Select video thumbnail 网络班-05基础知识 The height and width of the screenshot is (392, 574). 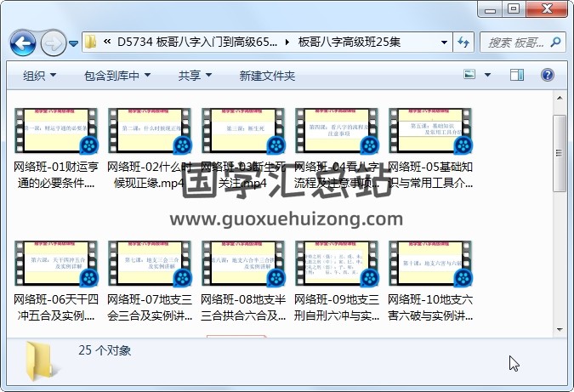click(x=430, y=131)
